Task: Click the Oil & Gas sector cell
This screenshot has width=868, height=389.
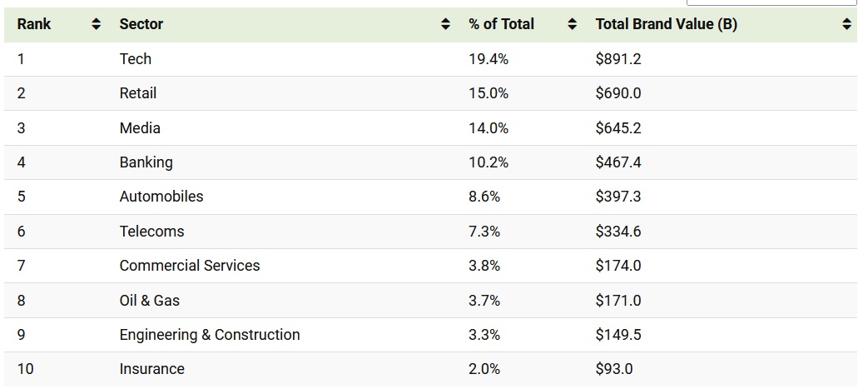Action: (x=149, y=301)
